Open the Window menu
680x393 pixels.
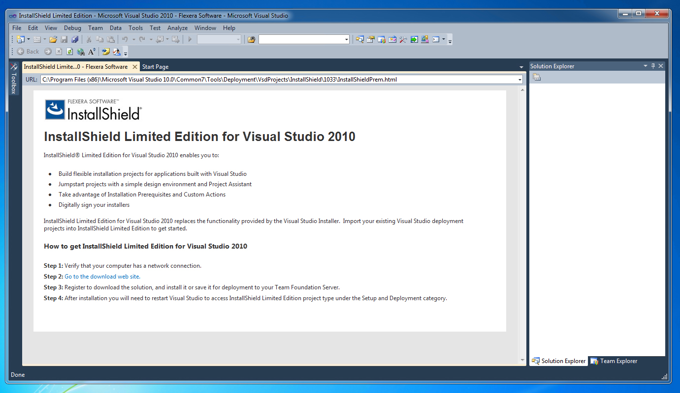(205, 28)
